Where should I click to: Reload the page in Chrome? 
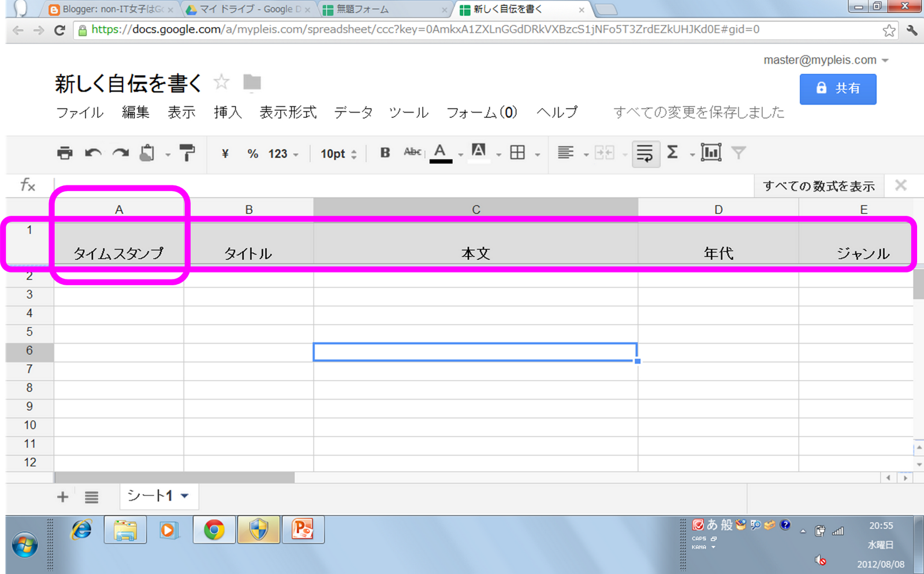(59, 30)
